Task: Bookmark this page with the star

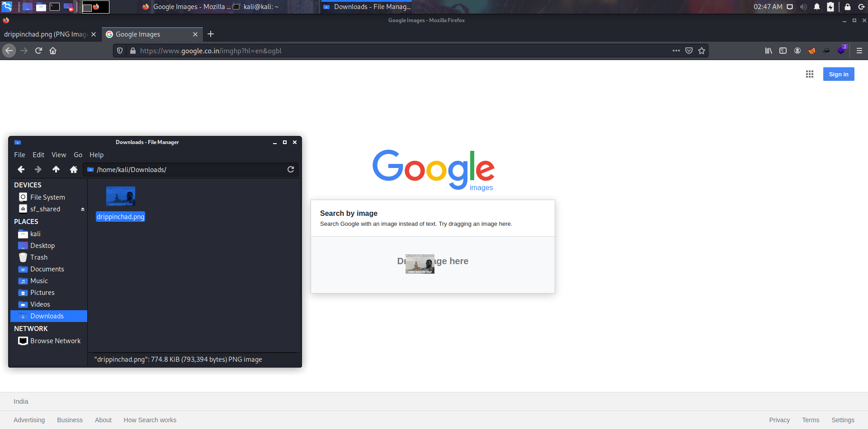Action: coord(702,51)
